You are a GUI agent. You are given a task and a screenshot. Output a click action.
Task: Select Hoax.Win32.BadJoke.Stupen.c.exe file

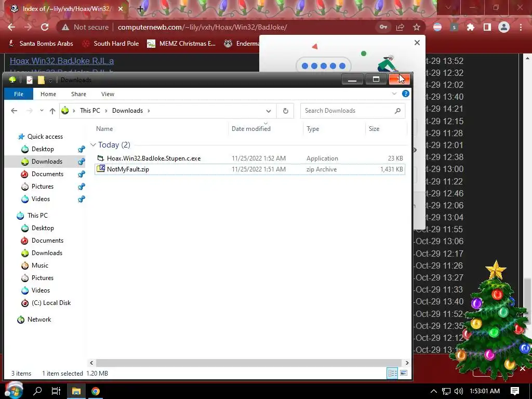(x=250, y=158)
